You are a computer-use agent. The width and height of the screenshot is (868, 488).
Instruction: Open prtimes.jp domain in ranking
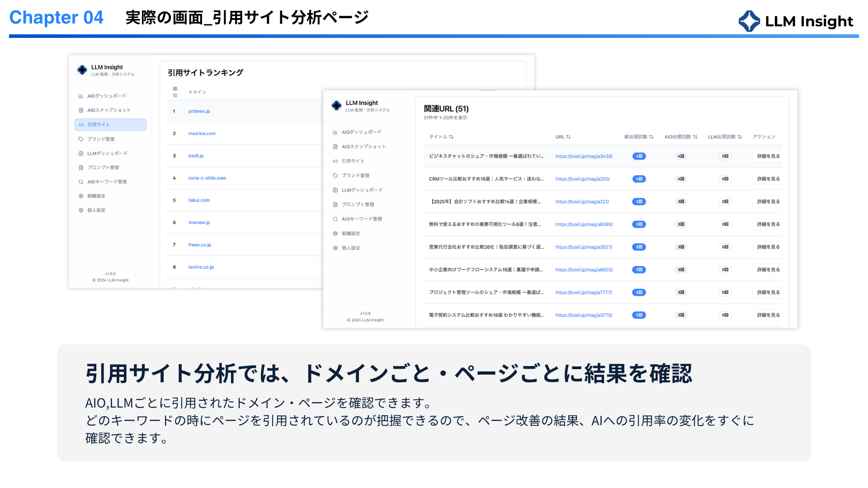199,111
